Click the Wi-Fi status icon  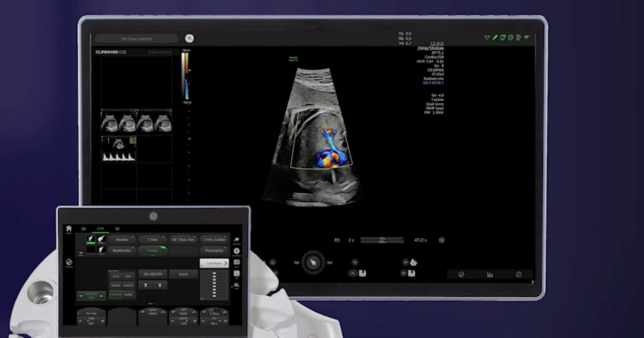pos(526,37)
